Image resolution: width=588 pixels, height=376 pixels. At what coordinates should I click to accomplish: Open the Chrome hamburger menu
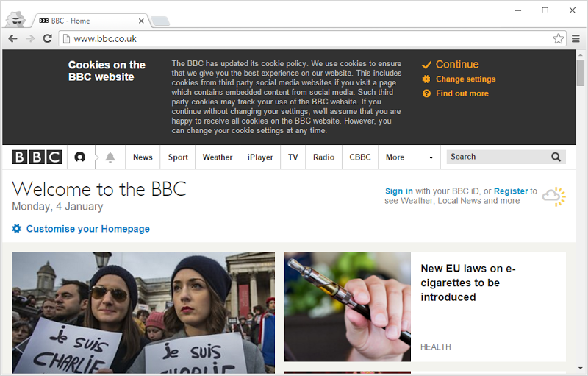pos(576,38)
